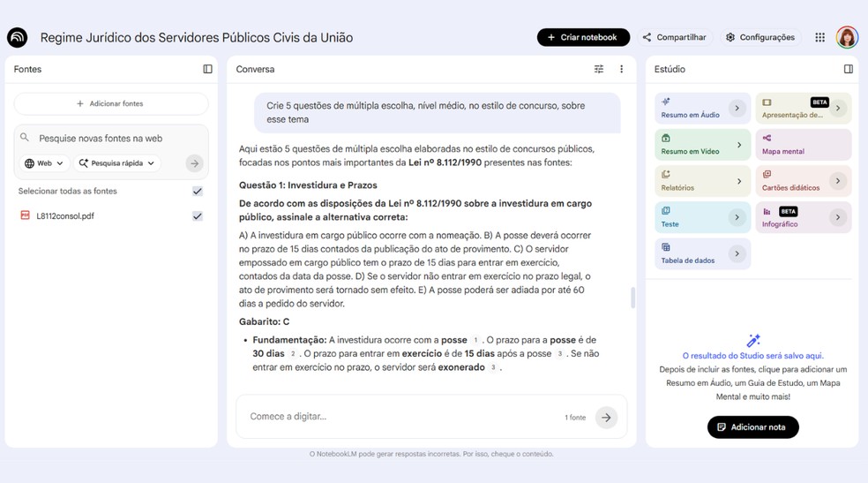Open Teste card
Screen dimensions: 868x483
(702, 218)
